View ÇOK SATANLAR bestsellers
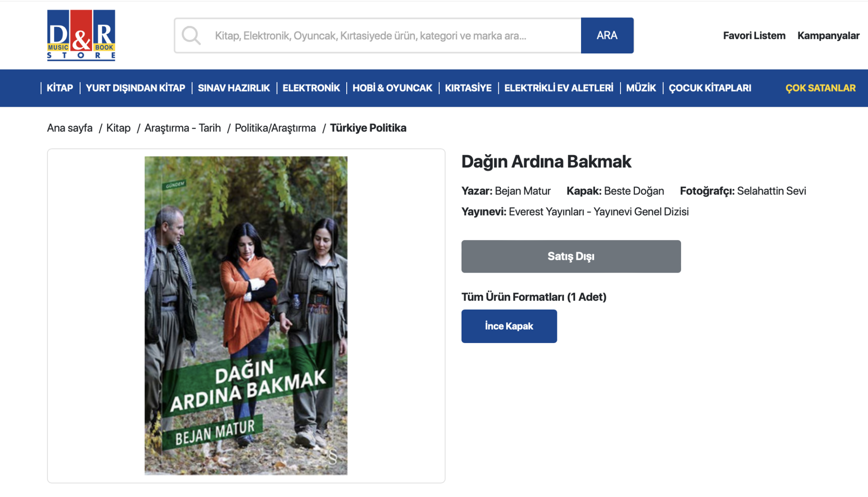 [x=821, y=88]
